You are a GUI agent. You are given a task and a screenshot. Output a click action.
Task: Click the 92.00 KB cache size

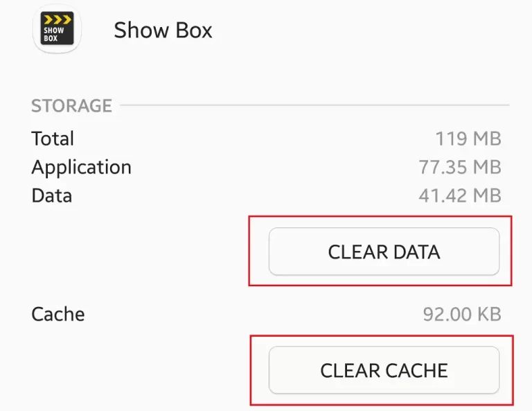[462, 314]
